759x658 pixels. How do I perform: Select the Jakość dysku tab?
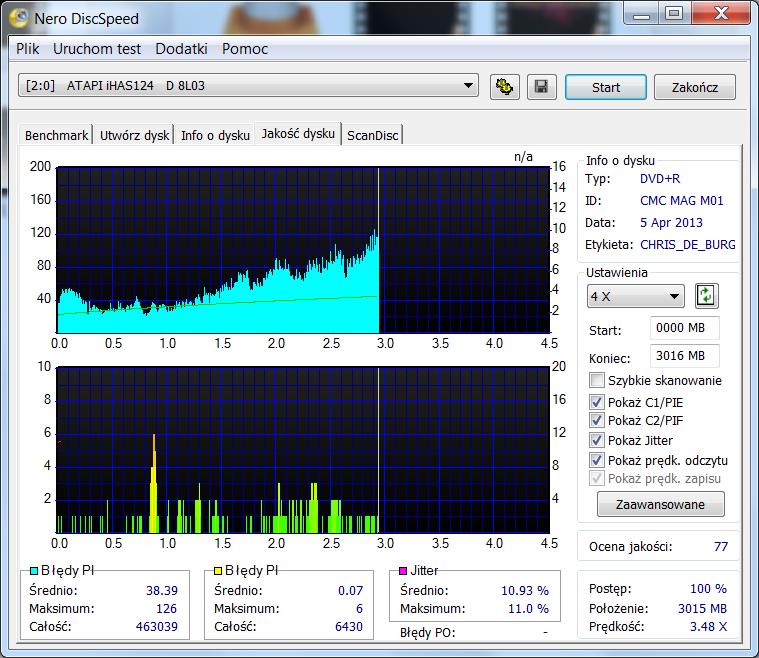click(x=298, y=134)
